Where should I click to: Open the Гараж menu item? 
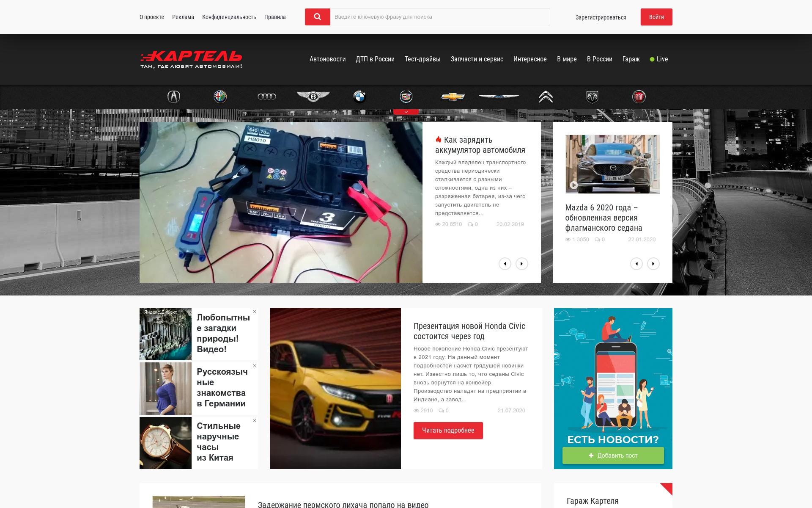631,59
